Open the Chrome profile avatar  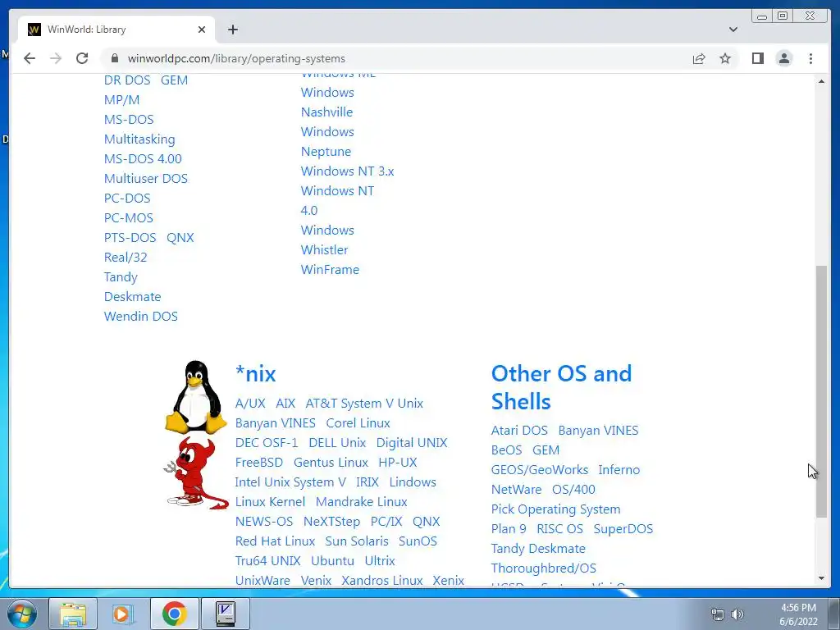(784, 58)
